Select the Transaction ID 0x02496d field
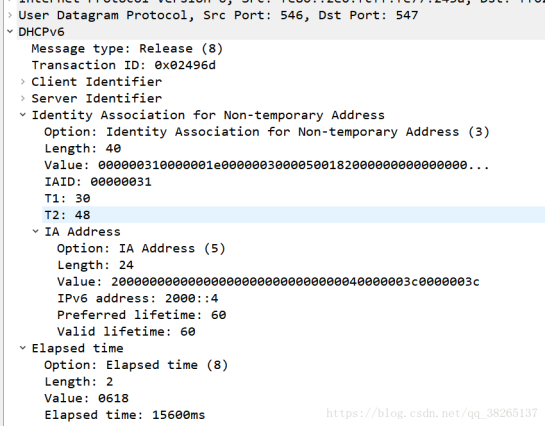Image resolution: width=545 pixels, height=426 pixels. [124, 65]
